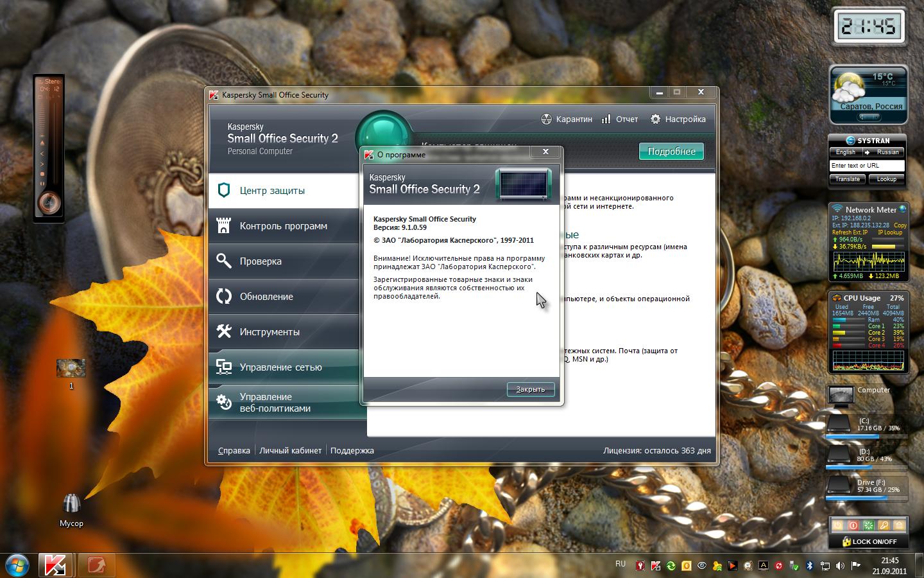Screen dimensions: 924x578
Task: Click English source language in SYSTRAN gadget
Action: (846, 152)
